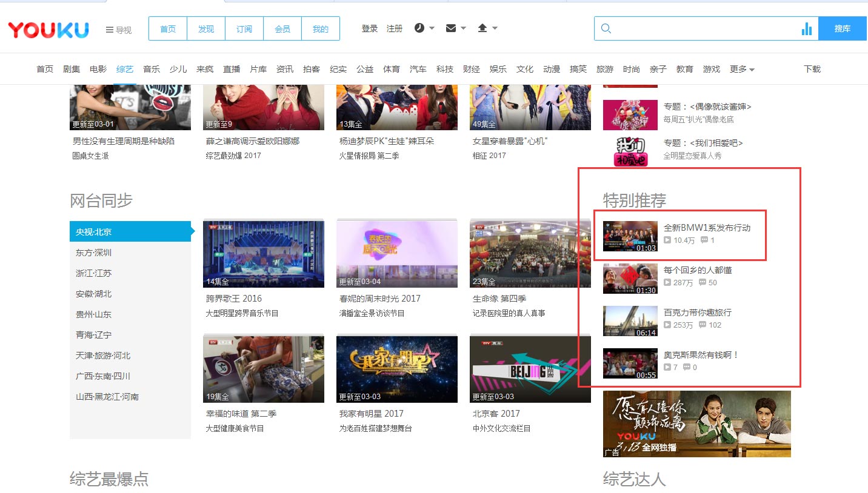868x493 pixels.
Task: Open 跨界歌王 2016 video thumbnail
Action: pos(264,254)
